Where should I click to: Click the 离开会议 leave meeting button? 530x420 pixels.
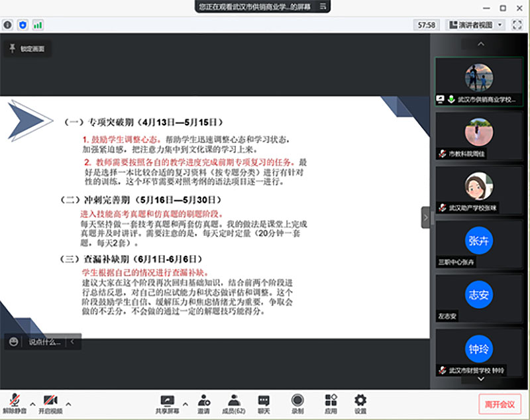click(x=500, y=403)
